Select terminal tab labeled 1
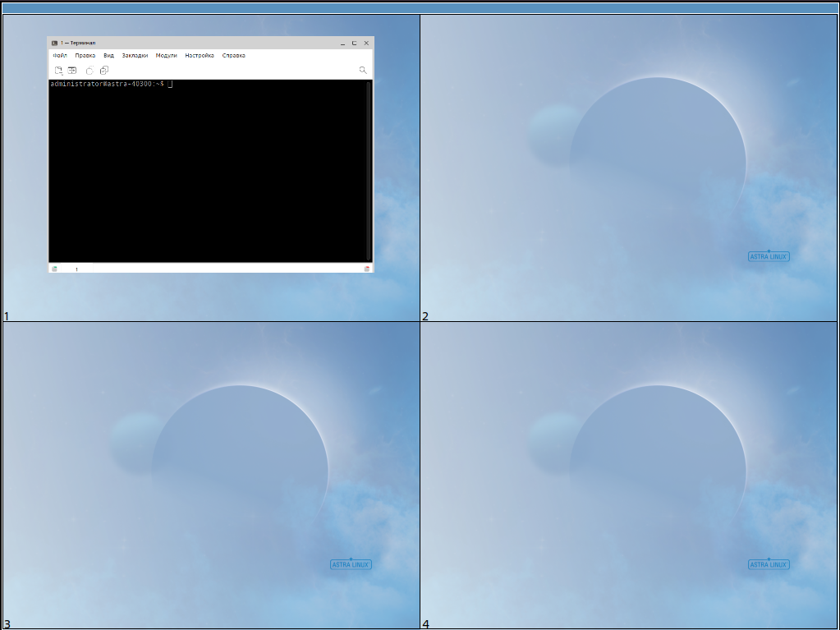The image size is (840, 630). (76, 269)
